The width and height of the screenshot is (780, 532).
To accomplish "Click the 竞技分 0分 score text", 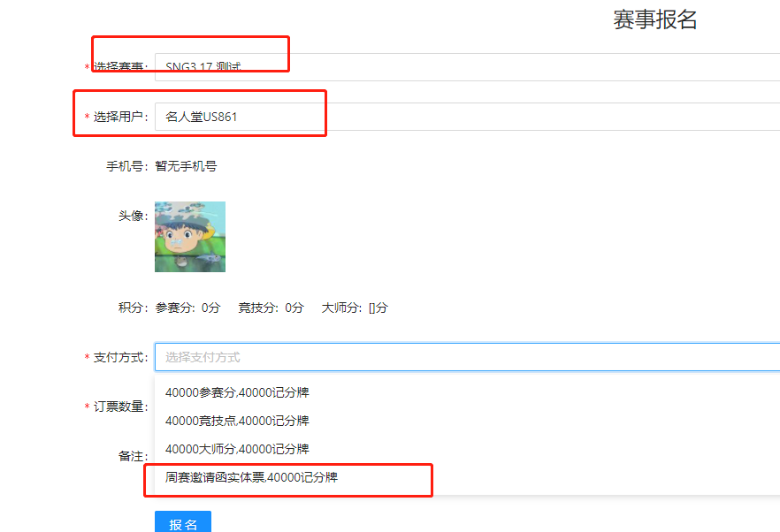I will 271,308.
